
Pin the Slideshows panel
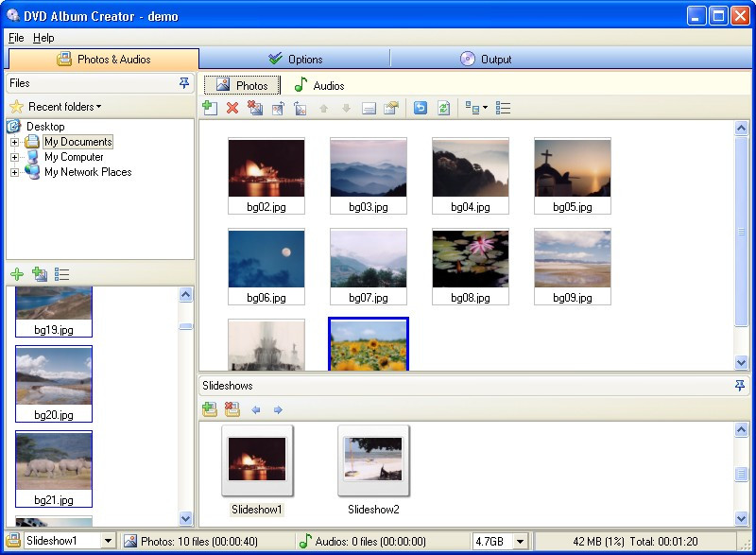[x=740, y=385]
